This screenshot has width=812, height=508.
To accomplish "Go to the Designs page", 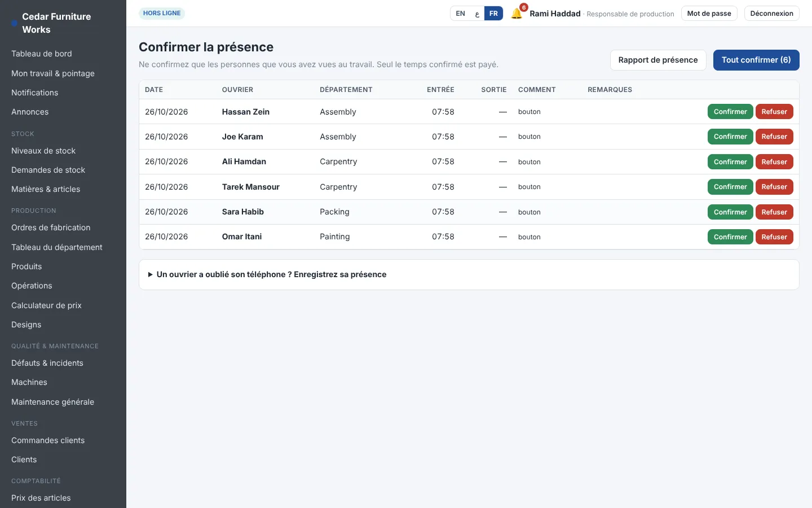I will click(x=27, y=325).
